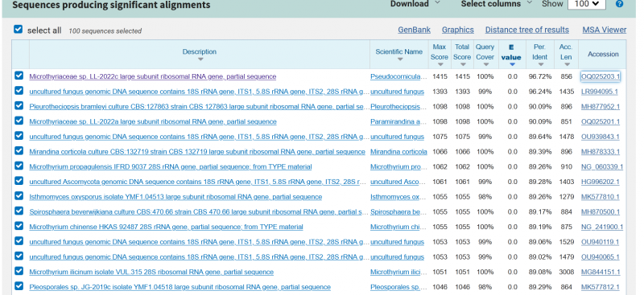
Task: Open accession MH878333.1
Action: (601, 152)
